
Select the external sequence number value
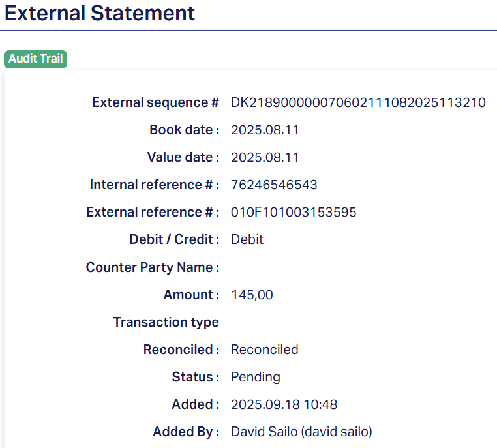coord(358,102)
